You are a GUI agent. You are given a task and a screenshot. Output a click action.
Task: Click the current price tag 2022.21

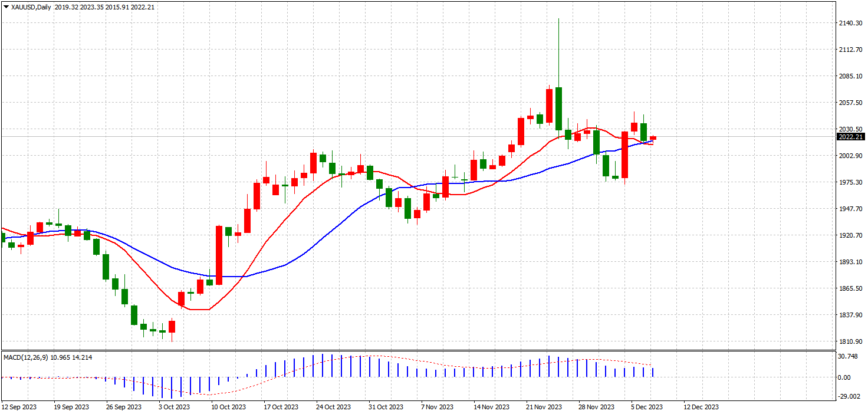coord(850,137)
